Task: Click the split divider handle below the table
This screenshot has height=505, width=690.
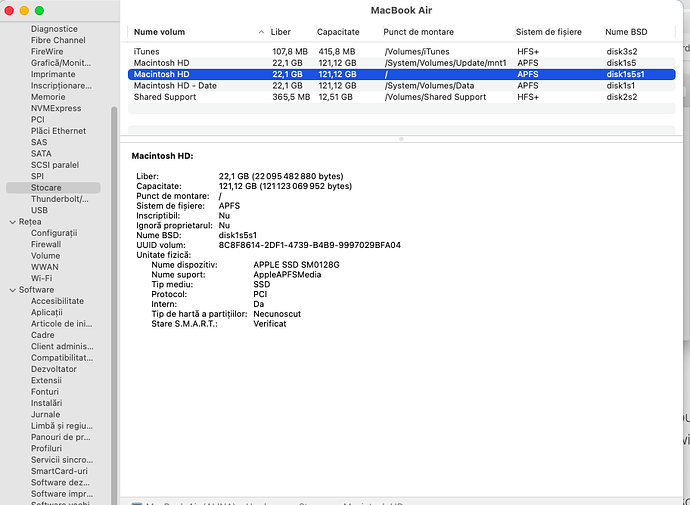Action: tap(401, 139)
